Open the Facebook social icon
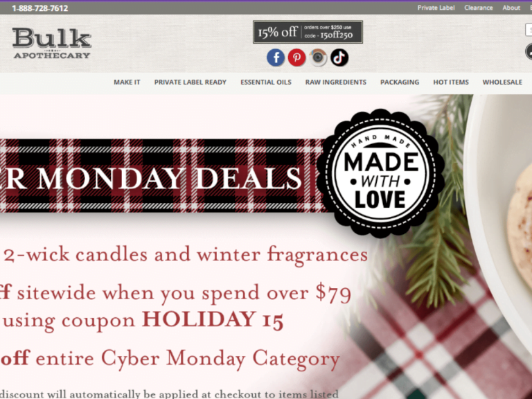The width and height of the screenshot is (532, 399). point(276,57)
